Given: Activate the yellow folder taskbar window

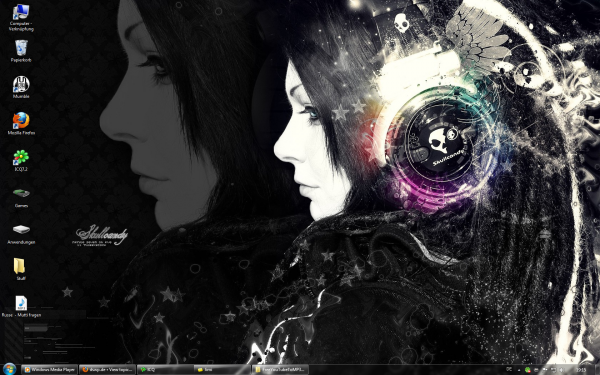Looking at the screenshot, I should pyautogui.click(x=222, y=370).
